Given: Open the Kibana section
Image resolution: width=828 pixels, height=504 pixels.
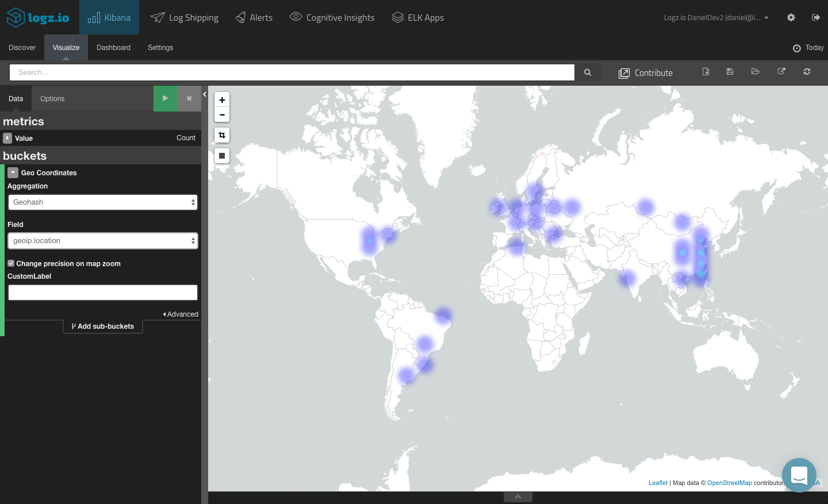Looking at the screenshot, I should click(x=109, y=17).
